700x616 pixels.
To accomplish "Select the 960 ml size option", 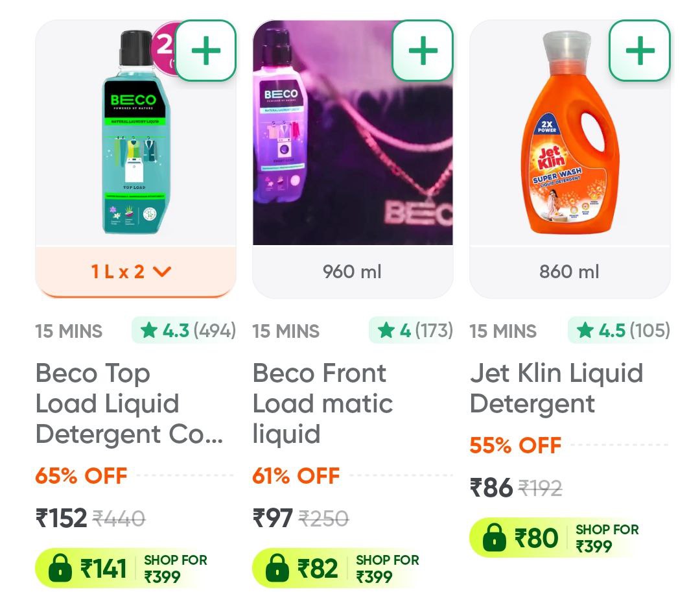I will click(x=353, y=272).
